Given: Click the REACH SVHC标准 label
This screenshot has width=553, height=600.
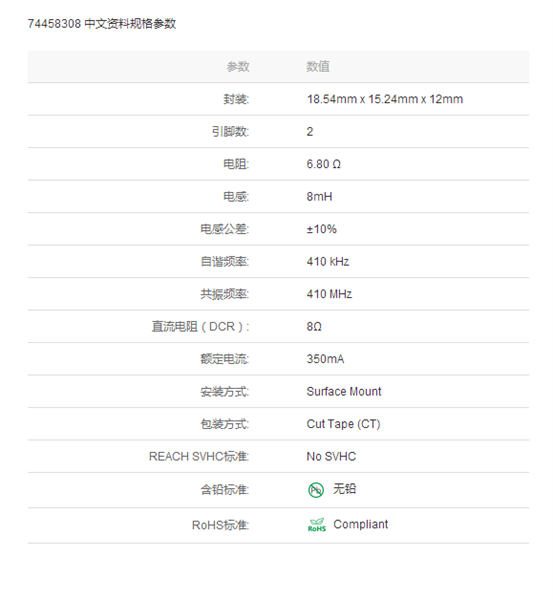Looking at the screenshot, I should click(x=199, y=457).
